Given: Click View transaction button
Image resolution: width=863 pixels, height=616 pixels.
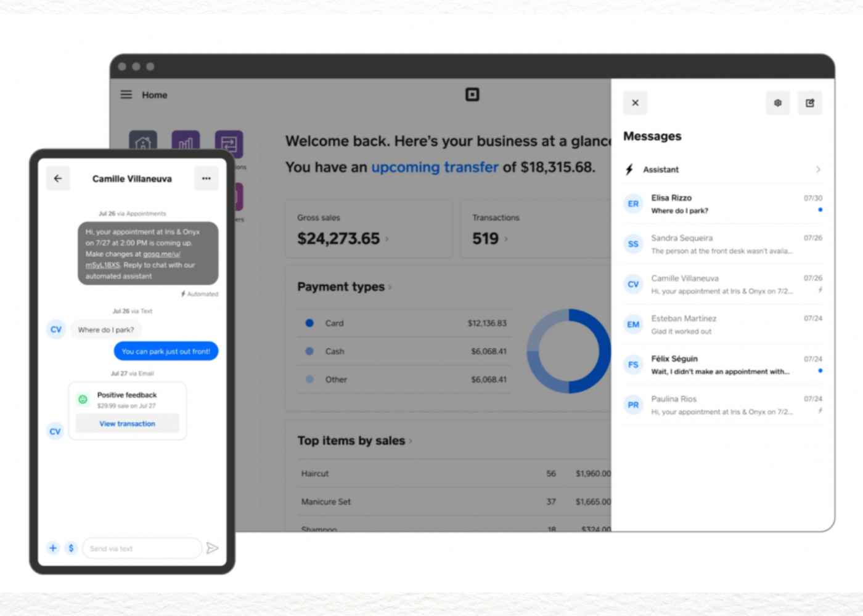Looking at the screenshot, I should coord(128,424).
